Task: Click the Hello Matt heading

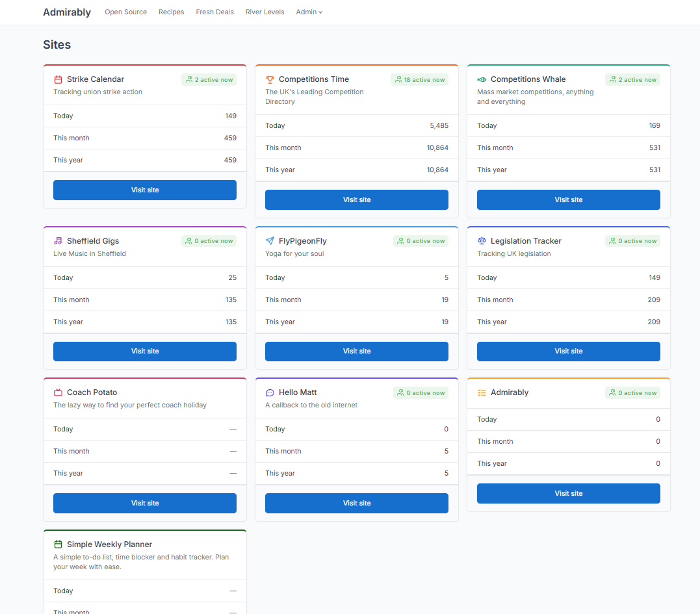Action: [x=298, y=392]
